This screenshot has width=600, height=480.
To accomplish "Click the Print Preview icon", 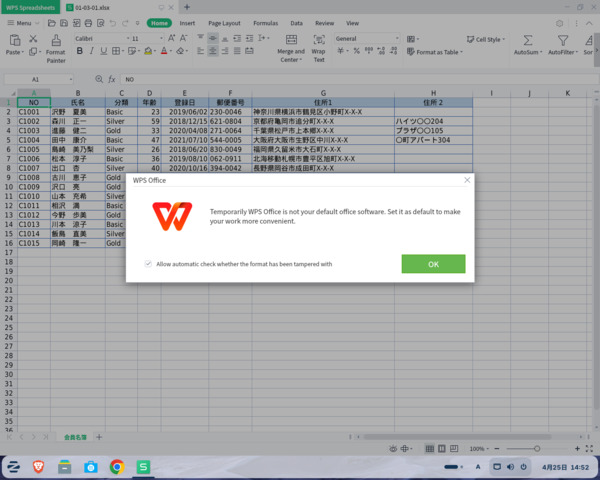I will click(x=101, y=23).
